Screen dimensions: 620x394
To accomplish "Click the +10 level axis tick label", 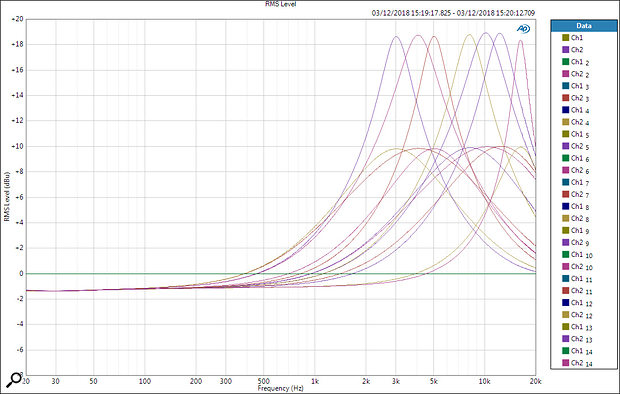I will (x=17, y=146).
